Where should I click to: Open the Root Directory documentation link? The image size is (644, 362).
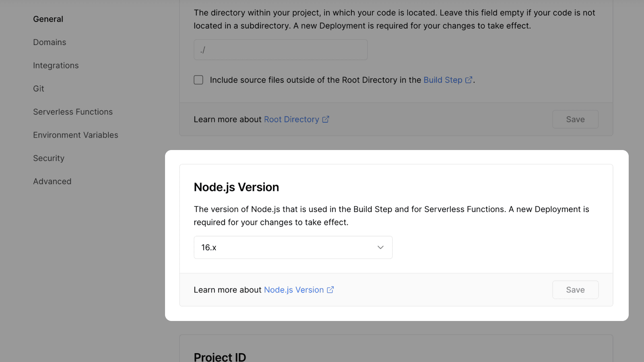(291, 119)
